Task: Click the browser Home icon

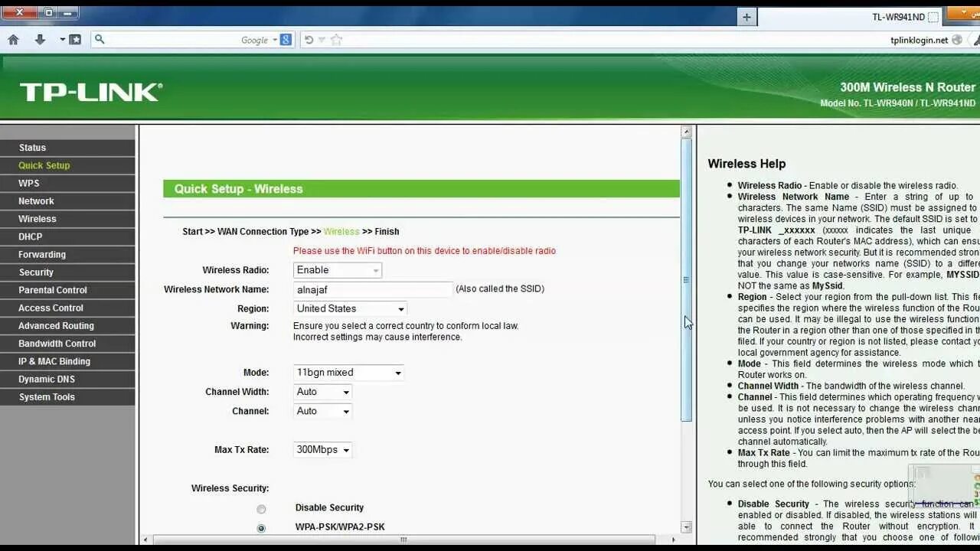Action: click(x=13, y=40)
